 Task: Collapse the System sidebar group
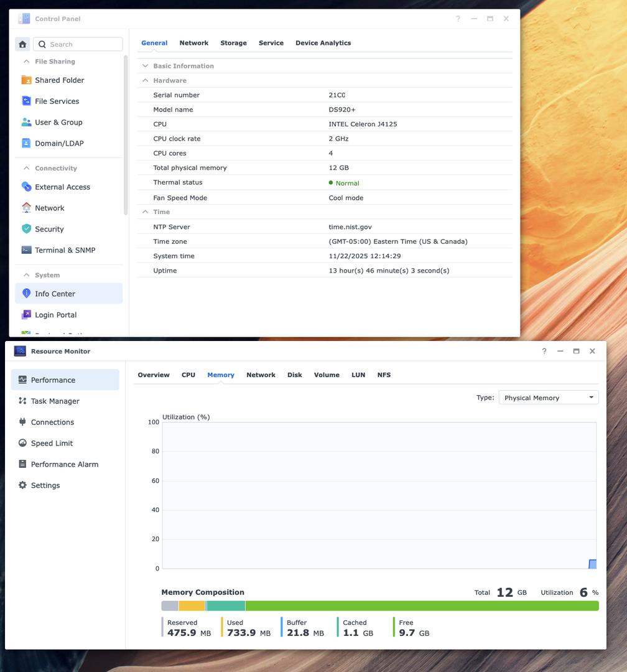click(x=27, y=275)
